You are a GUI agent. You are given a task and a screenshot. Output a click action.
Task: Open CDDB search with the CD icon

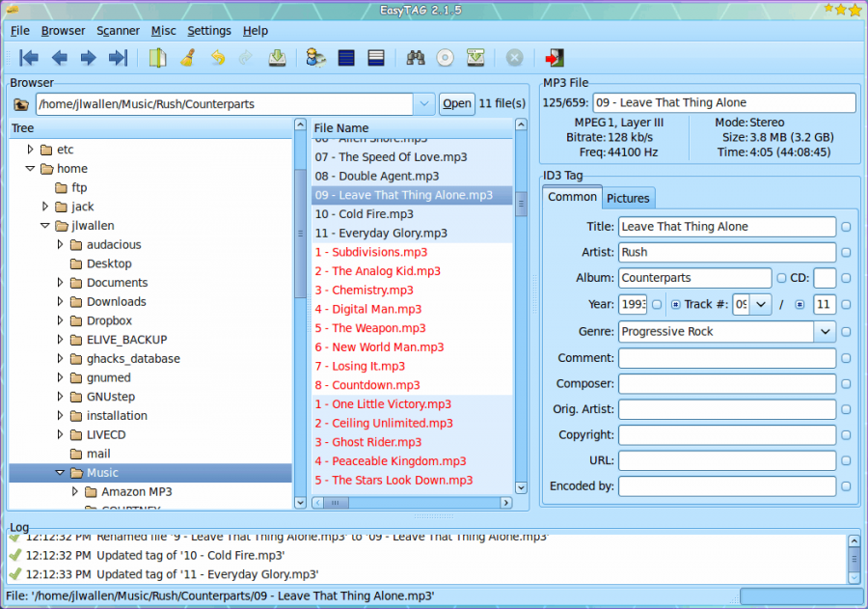pos(444,58)
